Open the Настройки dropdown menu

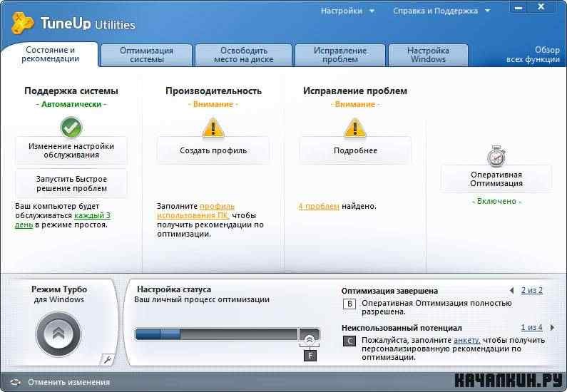(347, 11)
